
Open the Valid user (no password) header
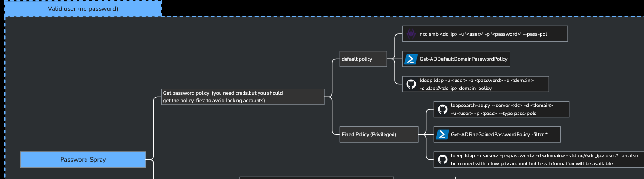click(83, 8)
